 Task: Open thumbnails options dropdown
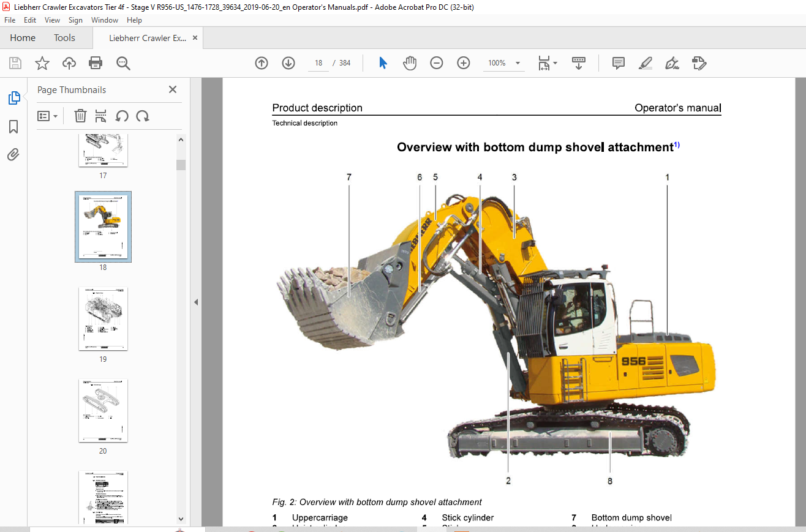[48, 116]
